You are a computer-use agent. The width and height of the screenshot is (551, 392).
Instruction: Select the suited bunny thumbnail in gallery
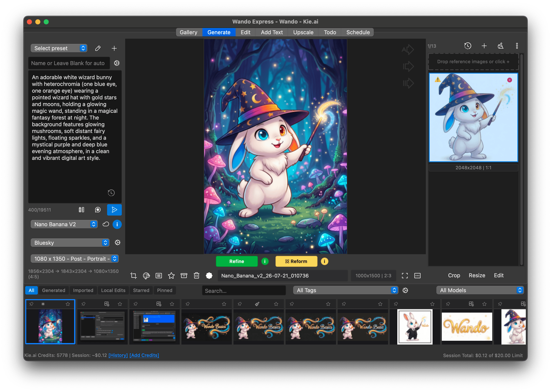point(415,327)
